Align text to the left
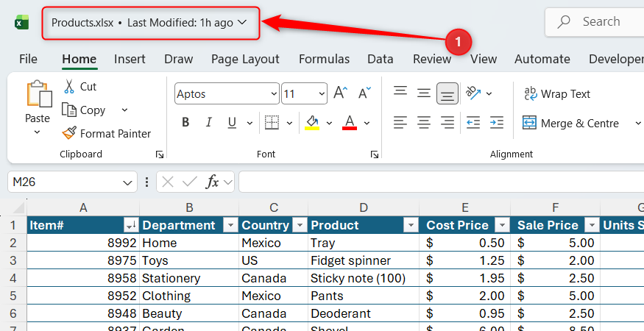 point(400,122)
